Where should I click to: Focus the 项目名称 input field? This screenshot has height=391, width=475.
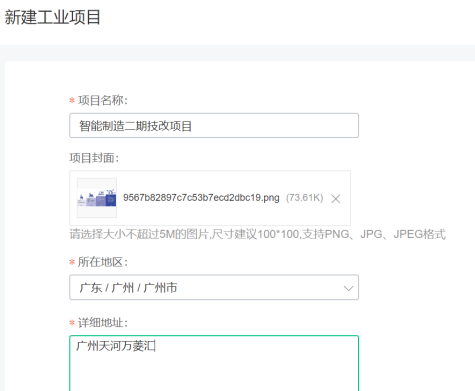point(214,125)
